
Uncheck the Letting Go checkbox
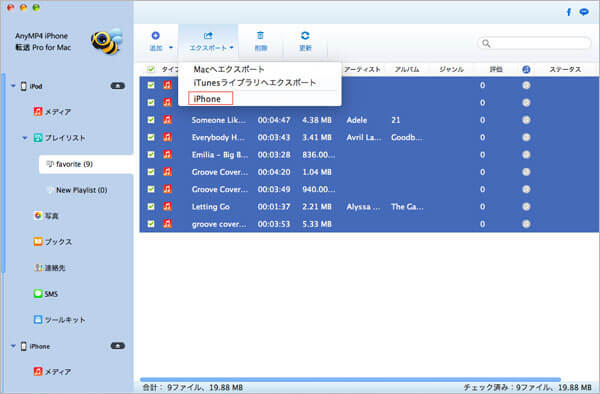click(x=151, y=207)
